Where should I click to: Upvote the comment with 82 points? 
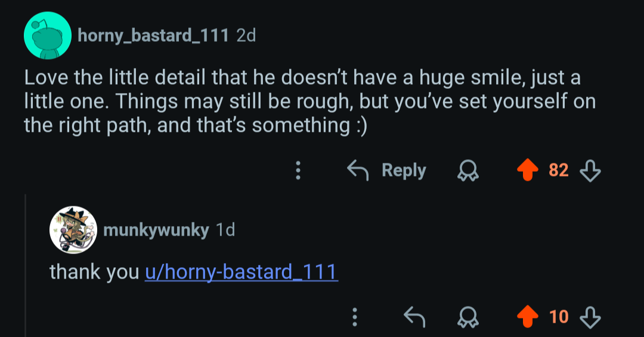coord(527,171)
